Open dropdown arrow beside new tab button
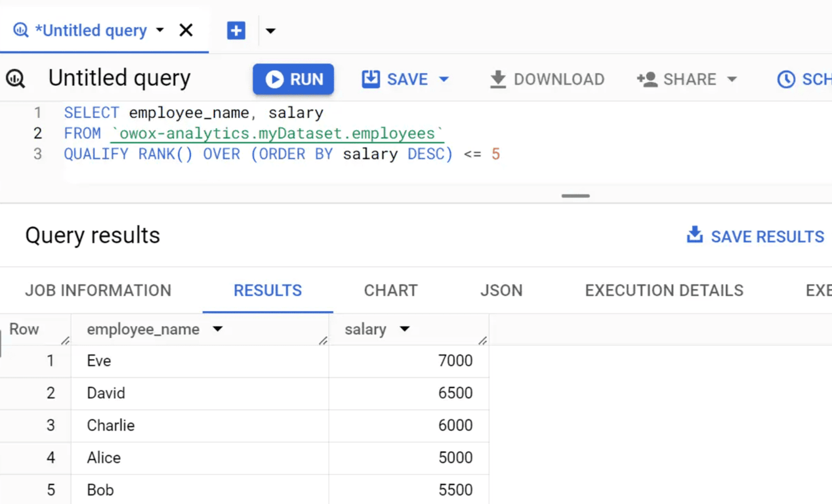Viewport: 832px width, 504px height. (x=270, y=31)
